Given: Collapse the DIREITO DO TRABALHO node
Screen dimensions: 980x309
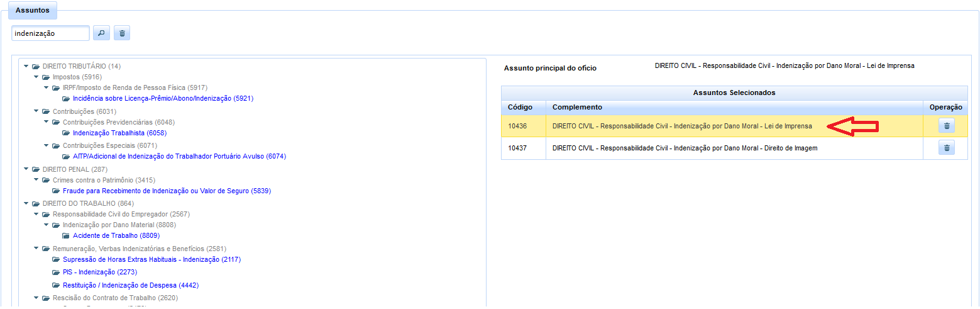Looking at the screenshot, I should click(26, 203).
